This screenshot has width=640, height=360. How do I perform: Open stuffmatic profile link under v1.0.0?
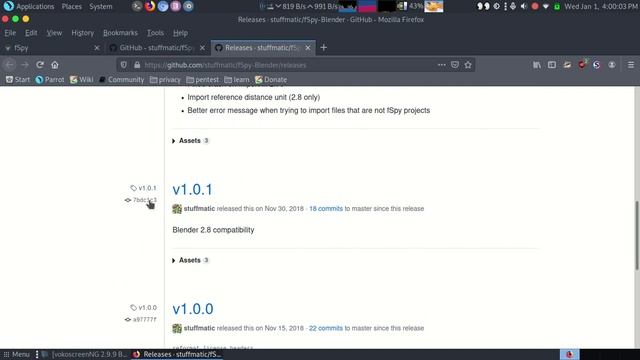pyautogui.click(x=199, y=328)
